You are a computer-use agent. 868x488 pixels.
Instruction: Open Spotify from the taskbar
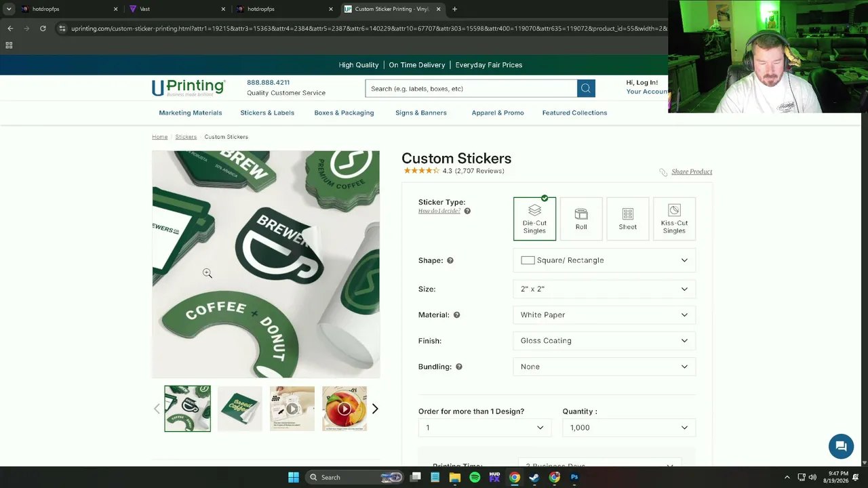click(x=475, y=477)
